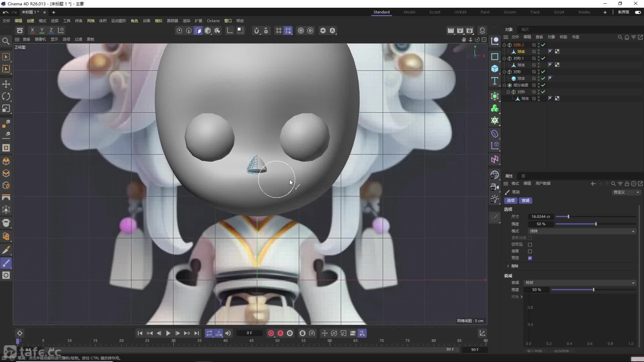Uncheck the 预览 checkbox
This screenshot has height=362, width=644.
click(x=530, y=258)
